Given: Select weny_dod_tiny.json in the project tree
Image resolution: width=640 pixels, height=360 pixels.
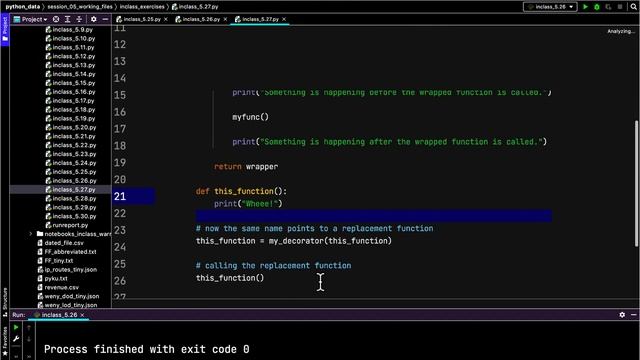Looking at the screenshot, I should (x=68, y=296).
